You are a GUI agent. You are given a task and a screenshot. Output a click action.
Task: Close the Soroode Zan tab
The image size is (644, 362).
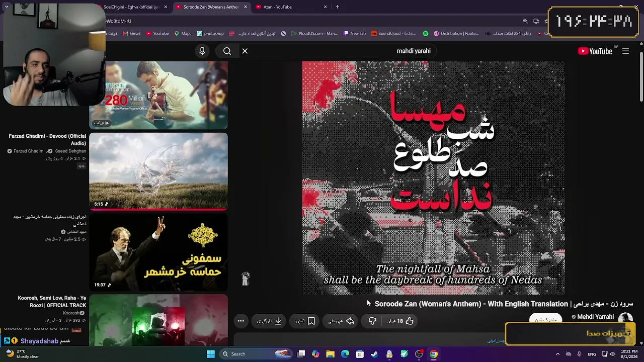(x=246, y=7)
